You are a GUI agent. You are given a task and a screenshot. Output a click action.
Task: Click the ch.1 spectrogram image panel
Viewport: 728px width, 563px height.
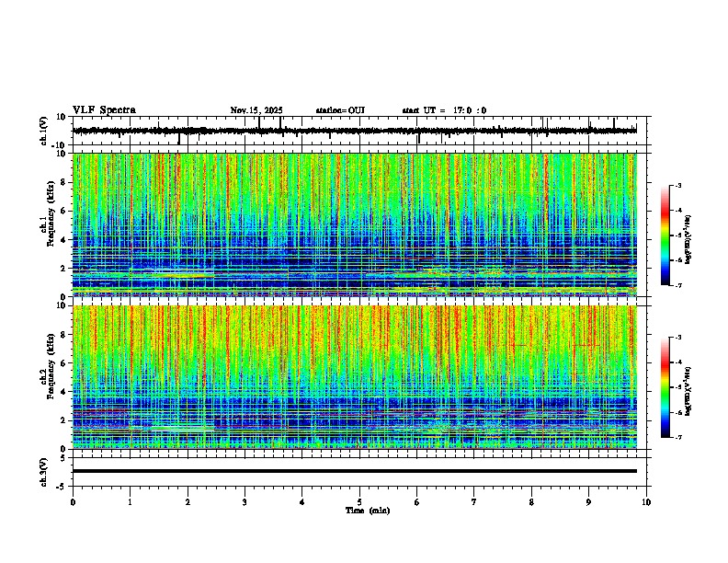355,224
